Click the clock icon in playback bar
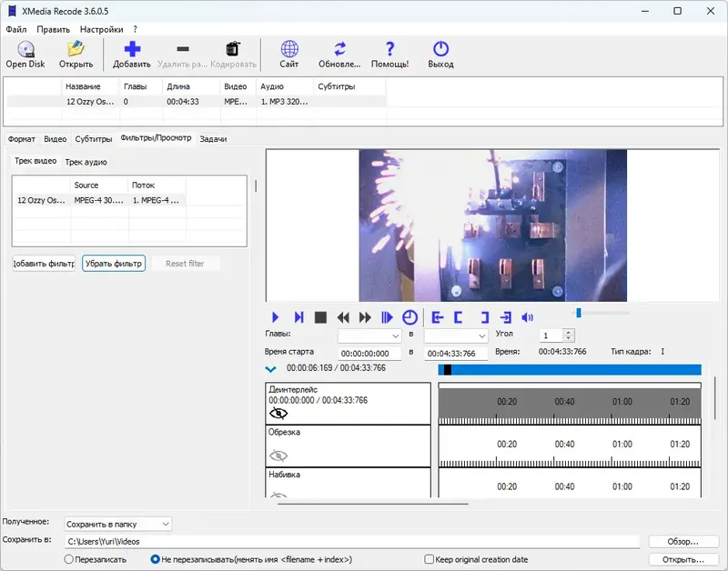728x571 pixels. point(409,317)
